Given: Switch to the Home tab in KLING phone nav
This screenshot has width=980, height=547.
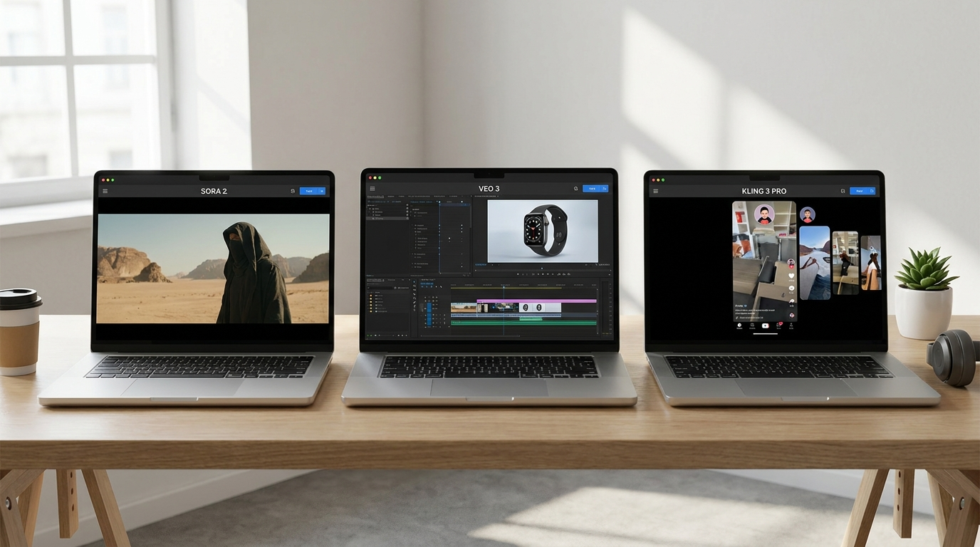Looking at the screenshot, I should [739, 325].
